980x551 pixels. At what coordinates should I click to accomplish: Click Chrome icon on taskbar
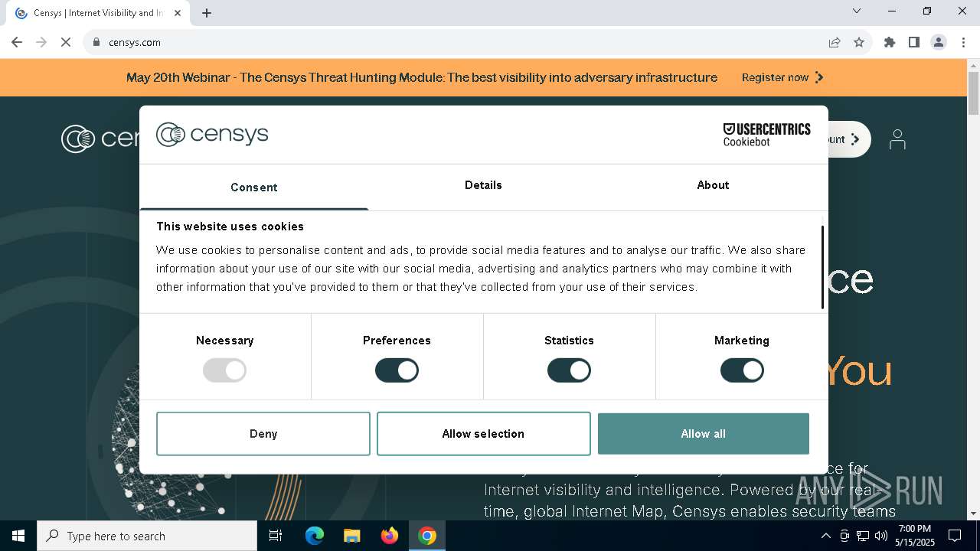(x=427, y=536)
